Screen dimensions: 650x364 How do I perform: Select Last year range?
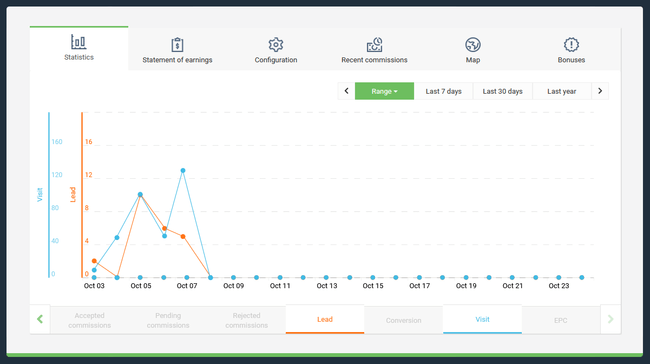561,91
